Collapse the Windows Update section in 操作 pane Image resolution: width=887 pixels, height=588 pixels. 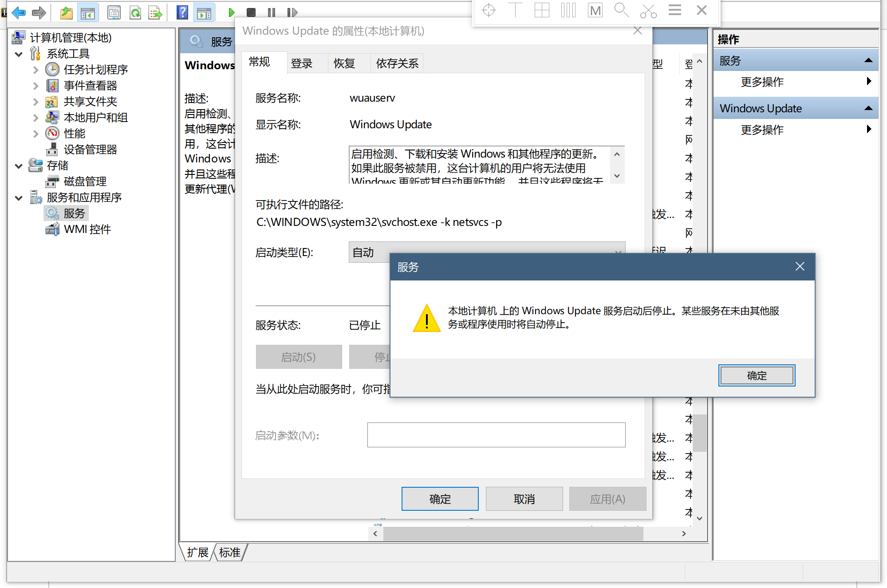tap(868, 108)
